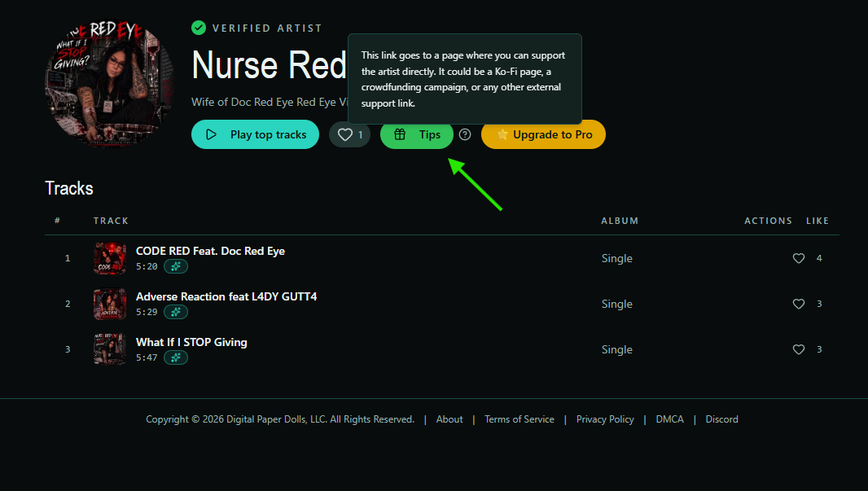This screenshot has width=868, height=491.
Task: Play CODE RED Feat. Doc Red Eye
Action: (x=210, y=252)
